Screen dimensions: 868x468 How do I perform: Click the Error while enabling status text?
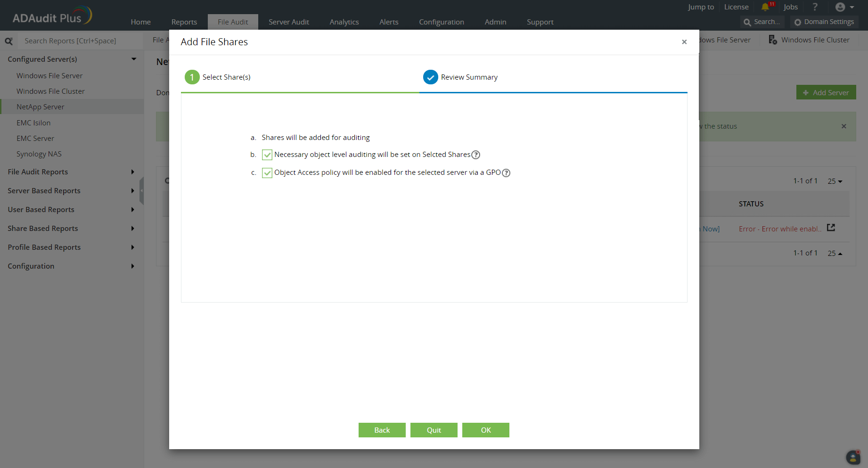(780, 229)
